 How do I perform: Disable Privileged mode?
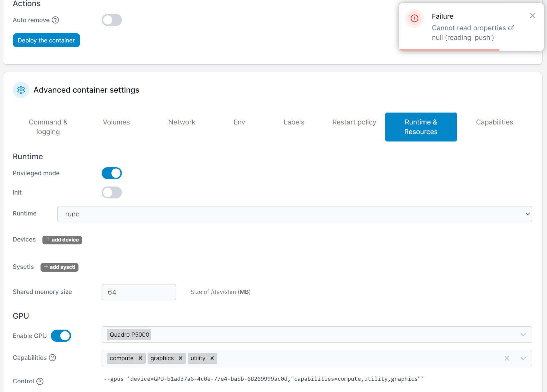(x=112, y=173)
